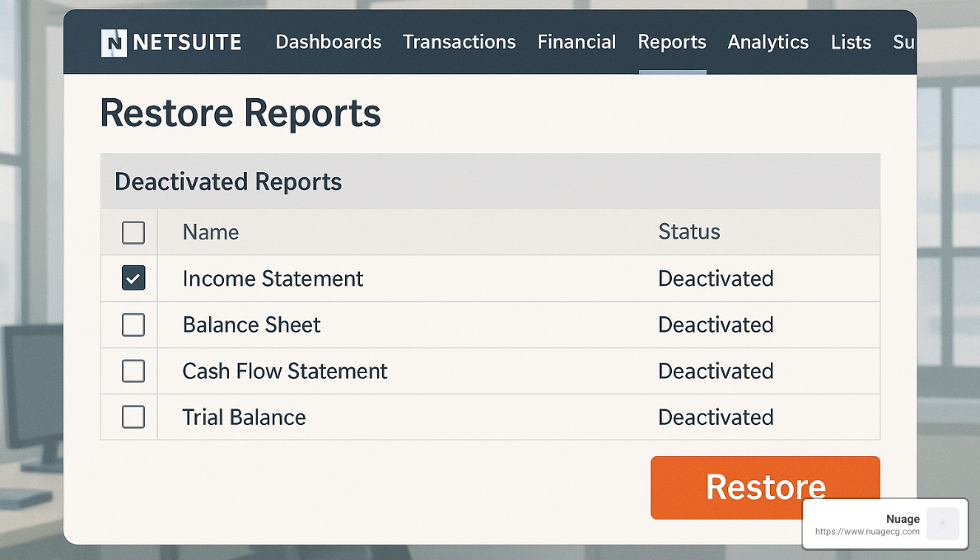Check the Trial Balance checkbox
The width and height of the screenshot is (980, 560).
click(x=133, y=417)
